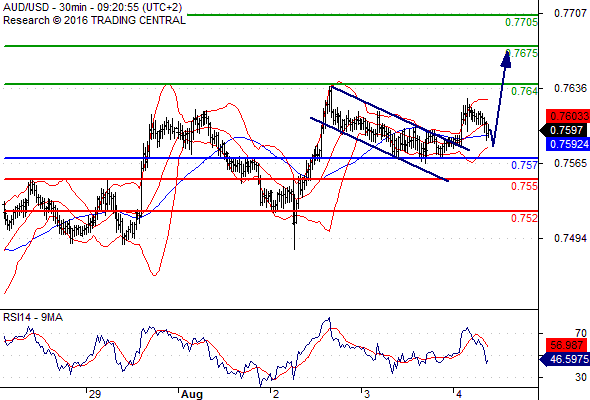Click the 0.7707 price axis value
This screenshot has height=400, width=590.
(x=570, y=13)
